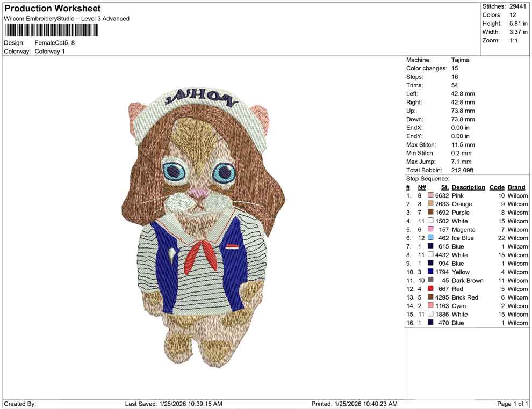Select the design name FemaleCat5_8
Image resolution: width=532 pixels, height=409 pixels.
click(x=55, y=42)
